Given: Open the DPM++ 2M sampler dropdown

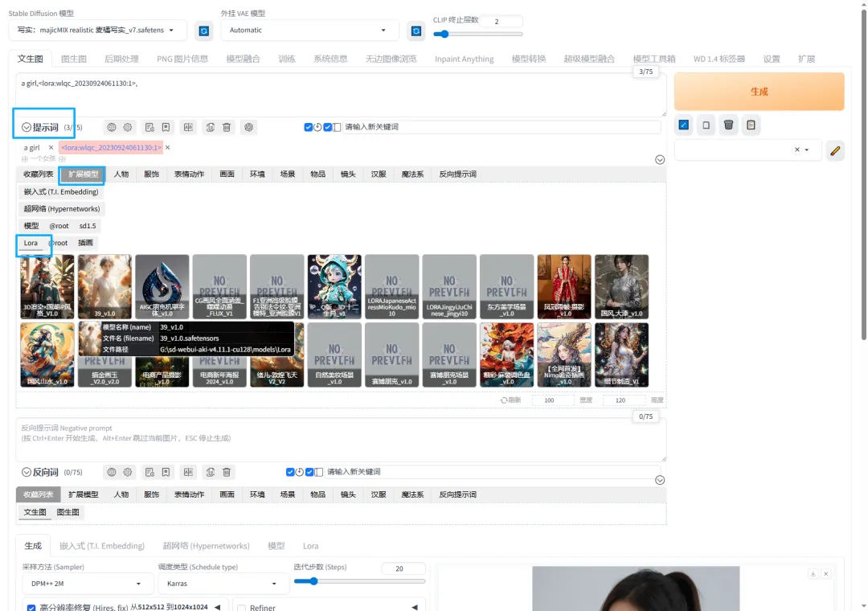Looking at the screenshot, I should 84,584.
